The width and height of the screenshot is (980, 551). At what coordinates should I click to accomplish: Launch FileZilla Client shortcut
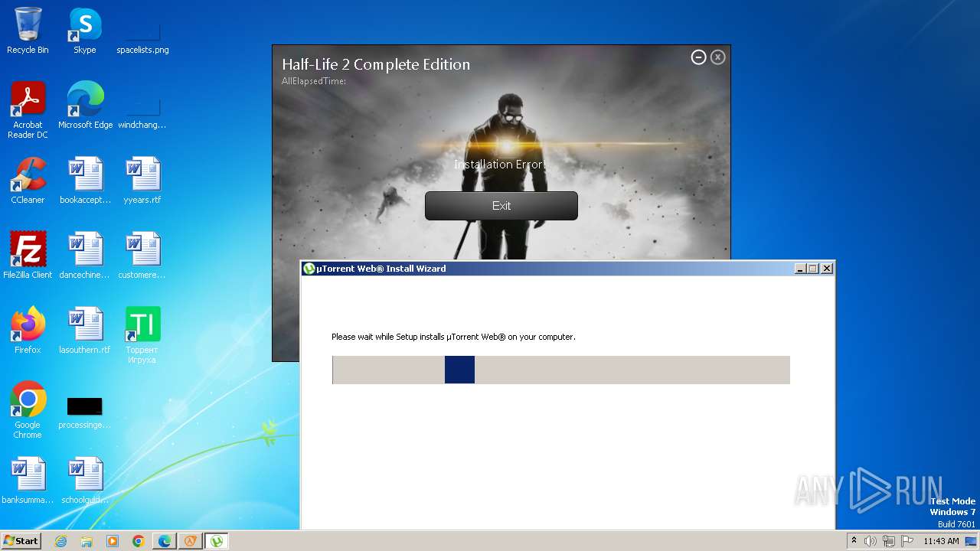coord(28,256)
